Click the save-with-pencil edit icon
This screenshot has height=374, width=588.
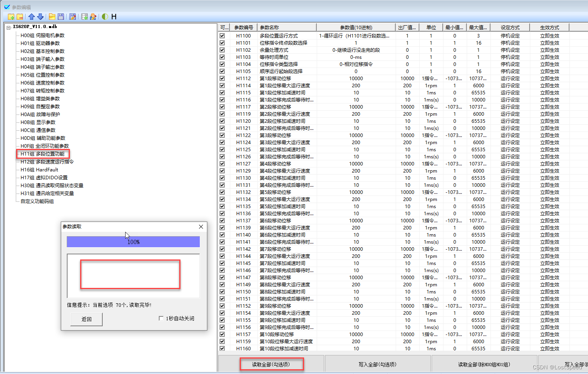[x=73, y=17]
